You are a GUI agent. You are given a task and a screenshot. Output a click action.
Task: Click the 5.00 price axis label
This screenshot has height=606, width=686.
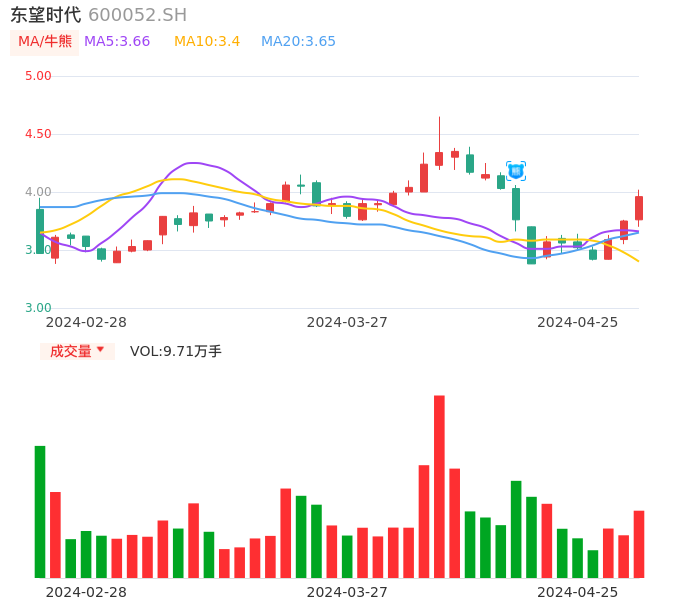point(38,76)
